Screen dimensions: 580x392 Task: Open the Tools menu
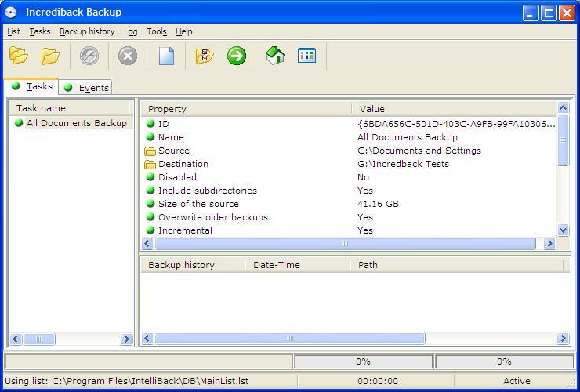tap(157, 32)
